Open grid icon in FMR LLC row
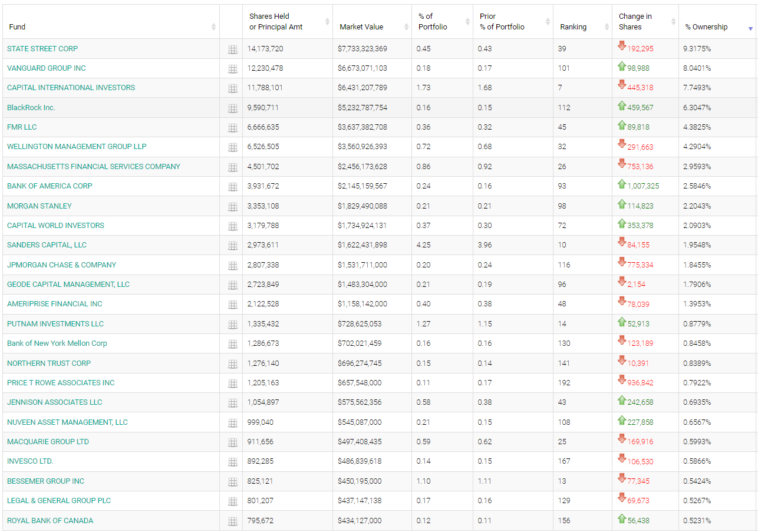758x532 pixels. tap(232, 128)
